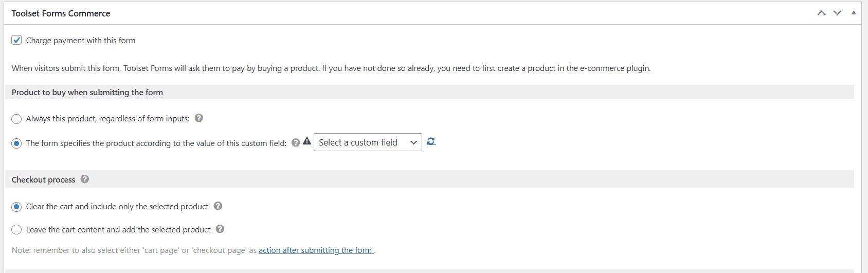The height and width of the screenshot is (273, 868).
Task: Follow the action after submitting the form link
Action: pyautogui.click(x=315, y=250)
